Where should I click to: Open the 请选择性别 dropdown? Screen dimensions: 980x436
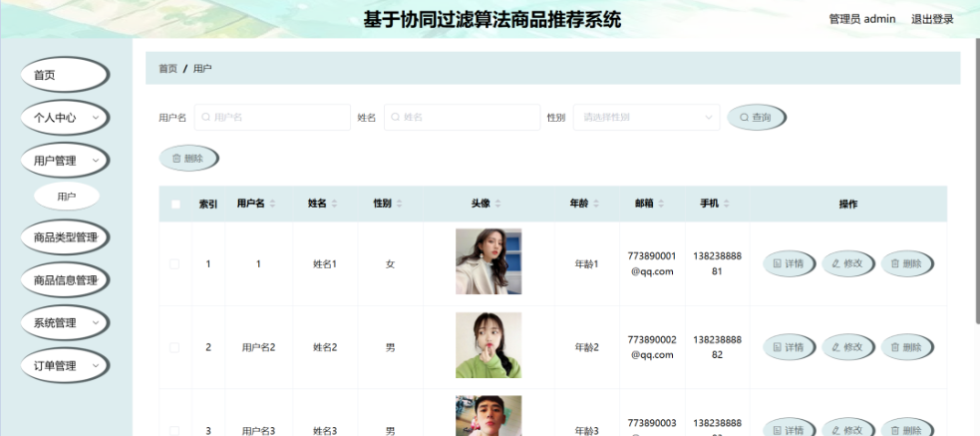click(646, 117)
